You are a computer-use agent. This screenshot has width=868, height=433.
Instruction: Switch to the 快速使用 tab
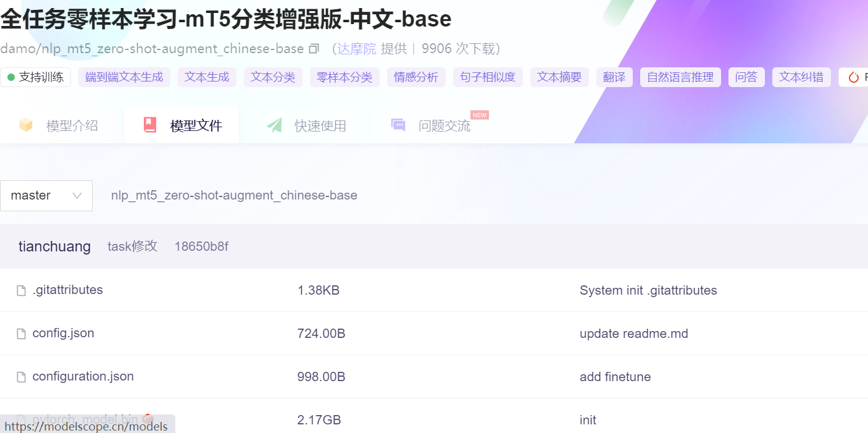(x=306, y=125)
